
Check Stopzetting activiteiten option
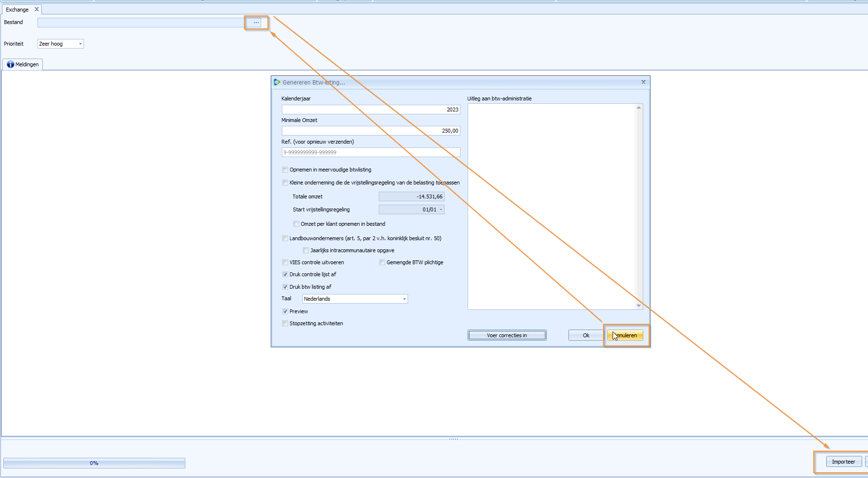[285, 323]
